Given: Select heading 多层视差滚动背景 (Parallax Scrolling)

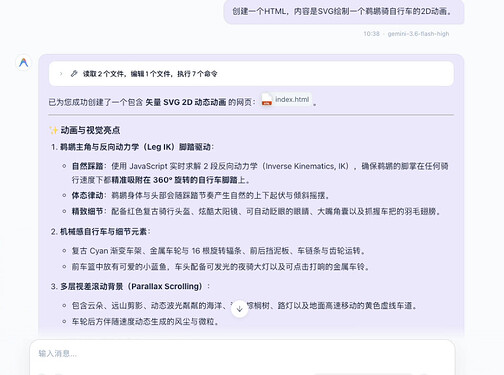Looking at the screenshot, I should 131,286.
